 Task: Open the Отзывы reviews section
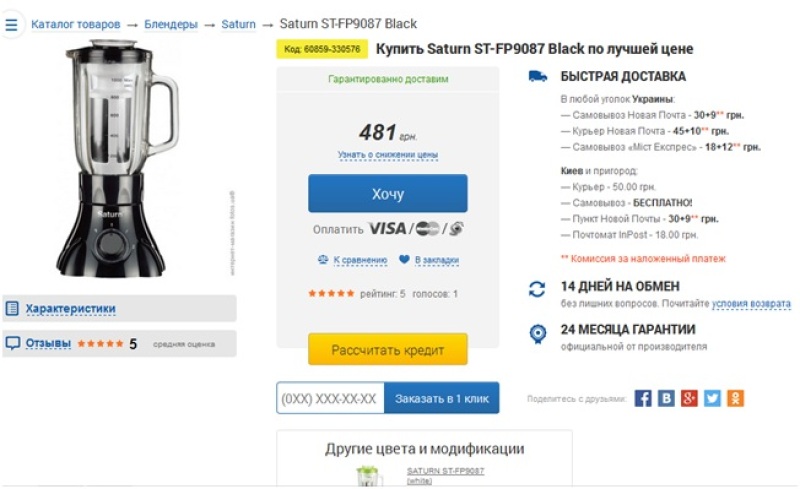point(48,343)
